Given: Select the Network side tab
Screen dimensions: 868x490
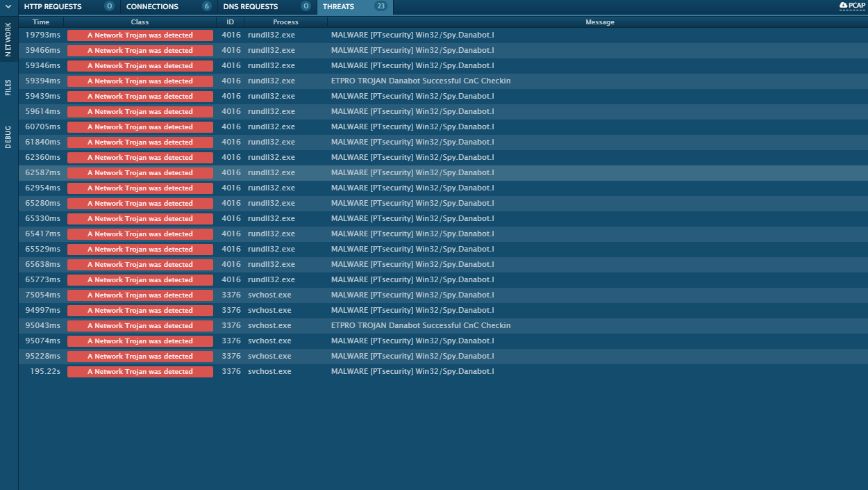Looking at the screenshot, I should 8,40.
